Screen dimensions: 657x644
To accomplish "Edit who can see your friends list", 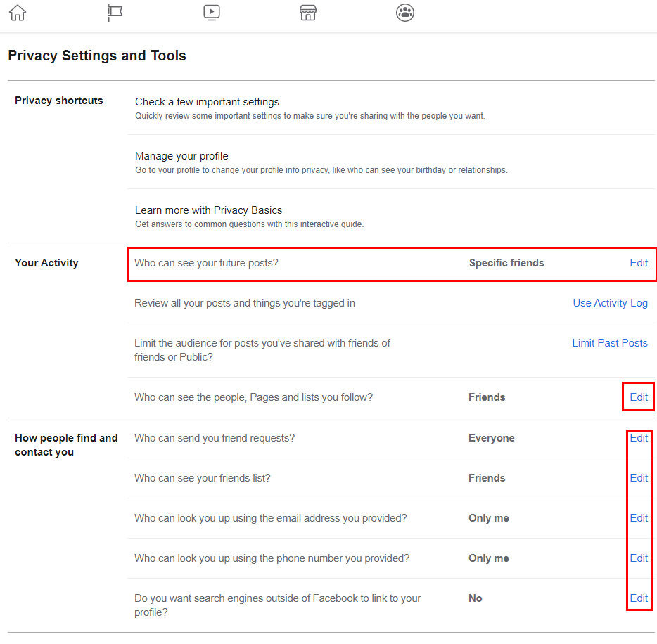I will click(638, 478).
